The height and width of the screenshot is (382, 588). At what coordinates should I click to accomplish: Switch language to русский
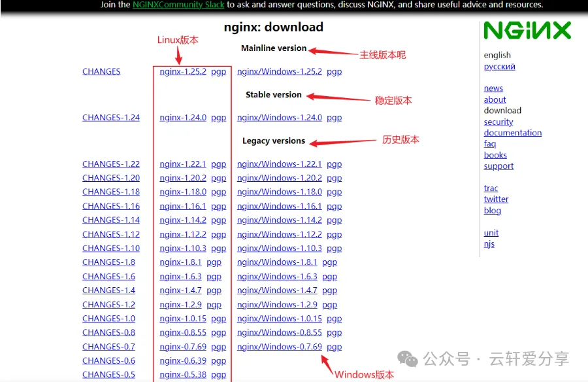pos(498,66)
